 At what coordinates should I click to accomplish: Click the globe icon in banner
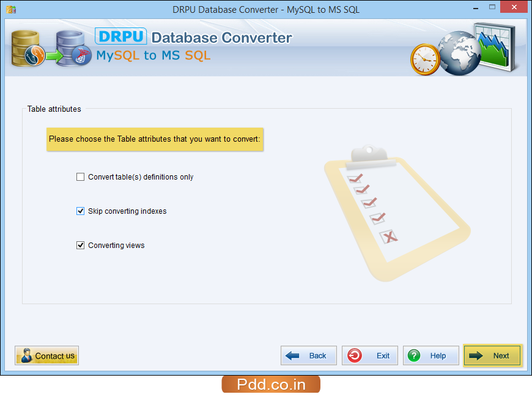[459, 53]
